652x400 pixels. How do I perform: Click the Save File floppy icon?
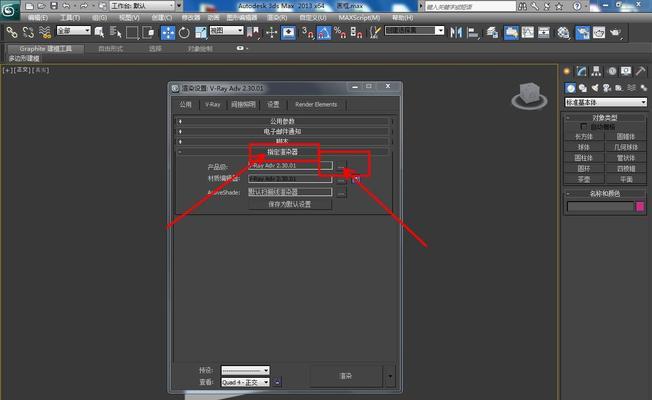[x=54, y=6]
